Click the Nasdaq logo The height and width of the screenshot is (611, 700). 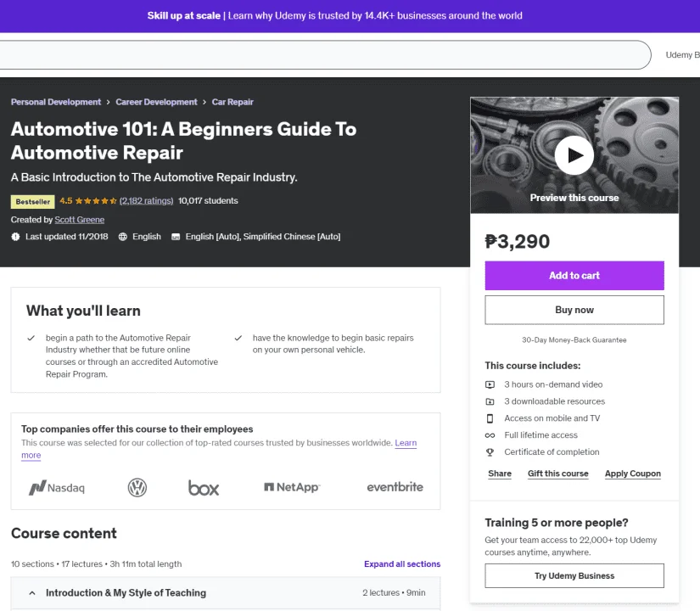(x=57, y=487)
